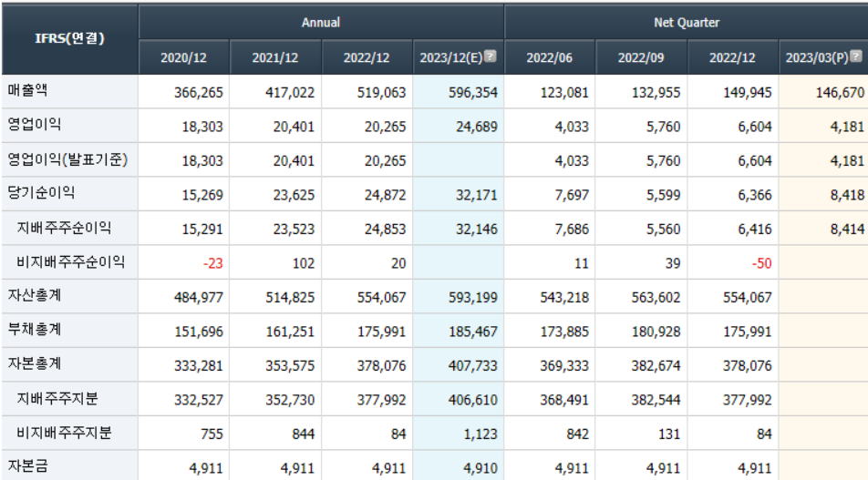Screen dimensions: 868x480
Task: Click the red -23 value
Action: [x=212, y=263]
